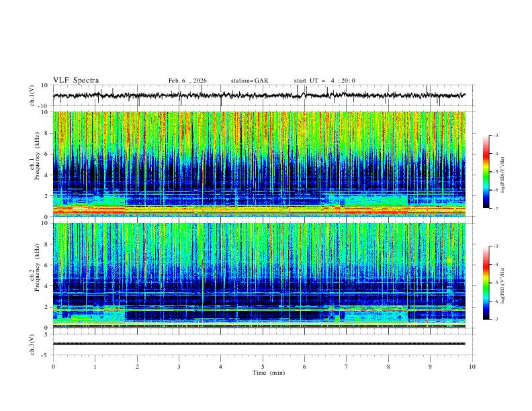The image size is (532, 411).
Task: Click the ch.1 color scale "log(PSD)(V²/Hz)" label
Action: (503, 175)
